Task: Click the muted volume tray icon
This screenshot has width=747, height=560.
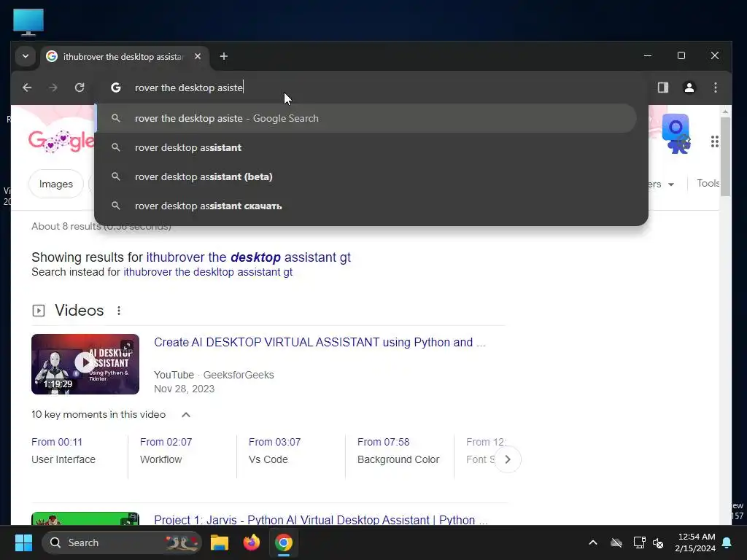Action: coord(659,542)
